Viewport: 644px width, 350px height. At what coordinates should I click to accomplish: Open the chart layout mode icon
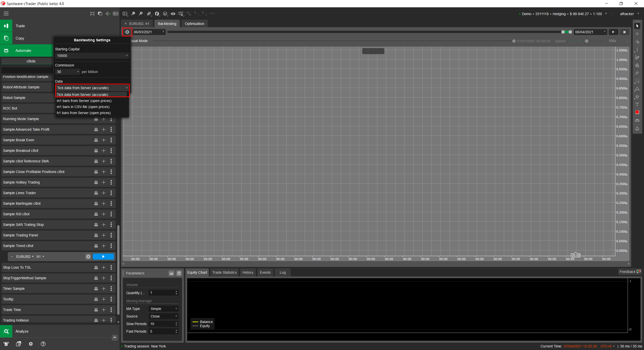[x=125, y=14]
